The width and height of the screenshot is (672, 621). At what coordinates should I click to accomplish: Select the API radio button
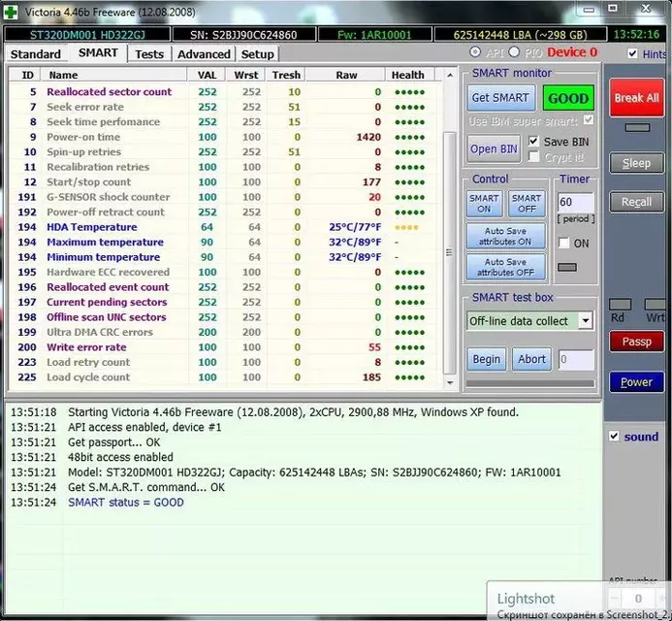pyautogui.click(x=475, y=51)
